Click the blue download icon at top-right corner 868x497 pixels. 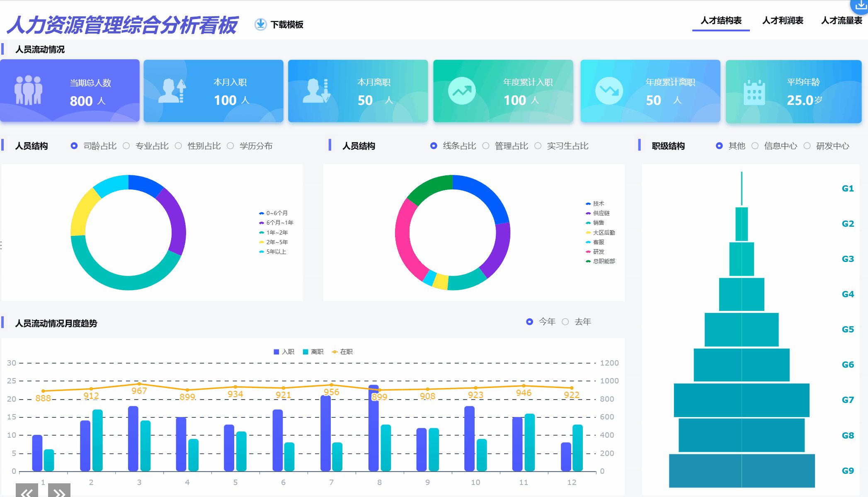(861, 6)
